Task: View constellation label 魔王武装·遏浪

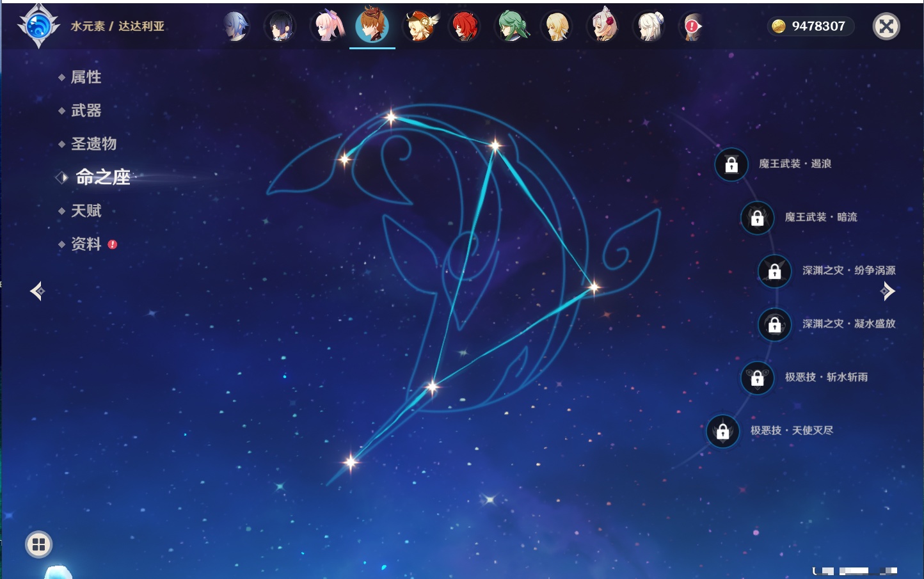Action: pos(795,164)
